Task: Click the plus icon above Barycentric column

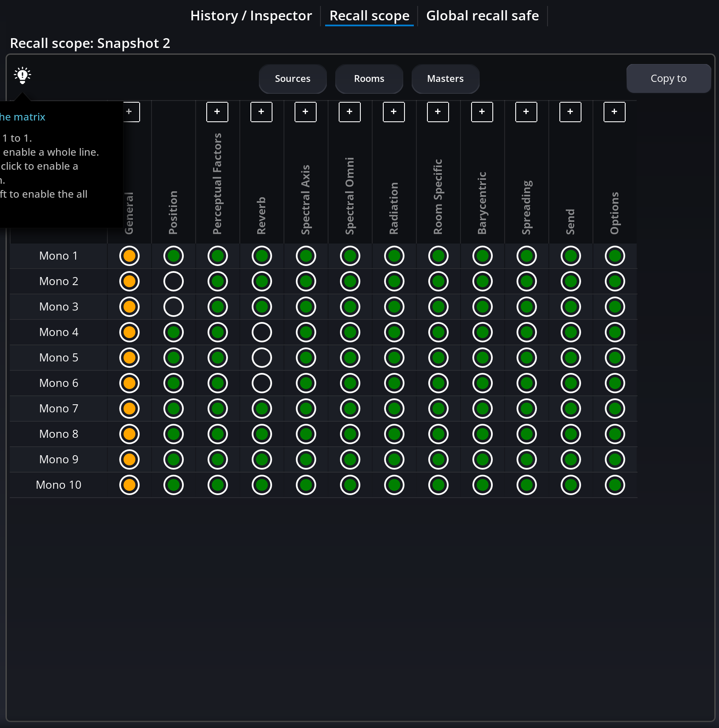Action: (482, 112)
